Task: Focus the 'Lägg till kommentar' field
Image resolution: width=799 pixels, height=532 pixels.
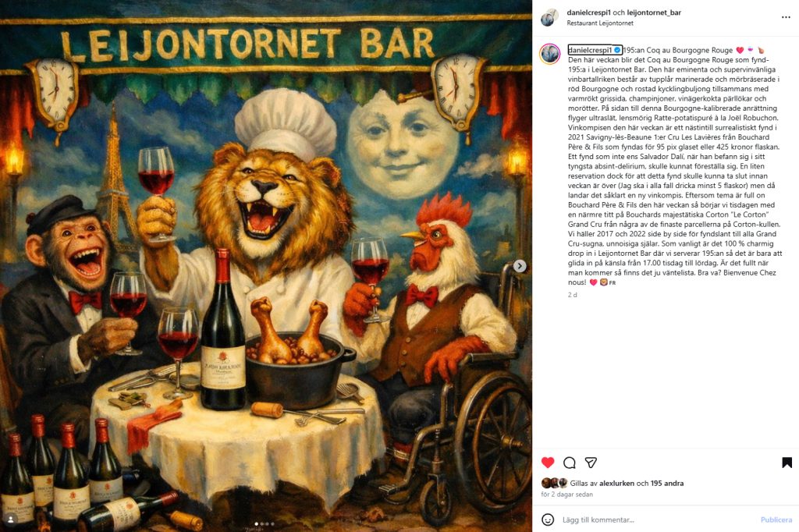Action: click(x=657, y=520)
